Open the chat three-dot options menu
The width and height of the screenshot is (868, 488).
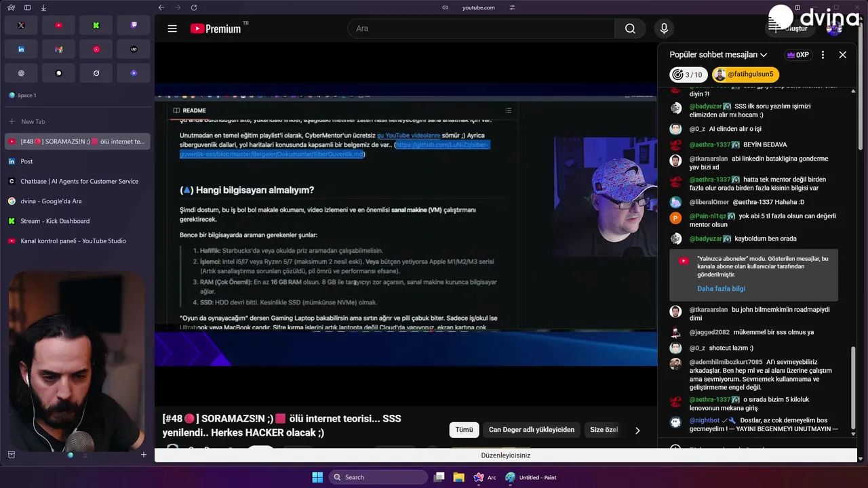(823, 55)
